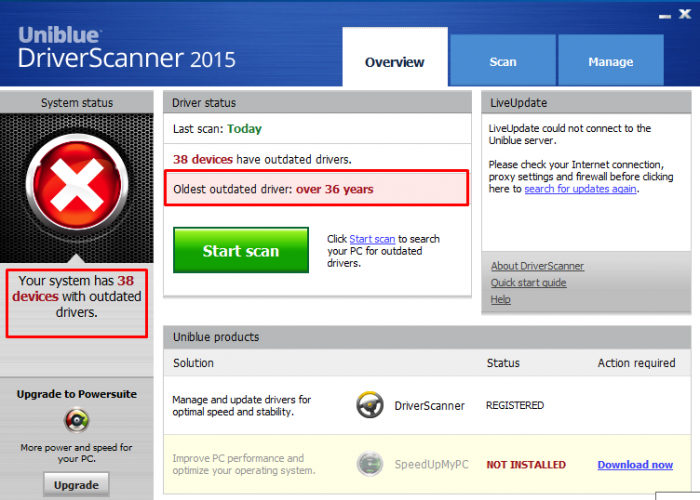Viewport: 700px width, 500px height.
Task: Click Download now for SpeedUpMyPC
Action: [635, 465]
